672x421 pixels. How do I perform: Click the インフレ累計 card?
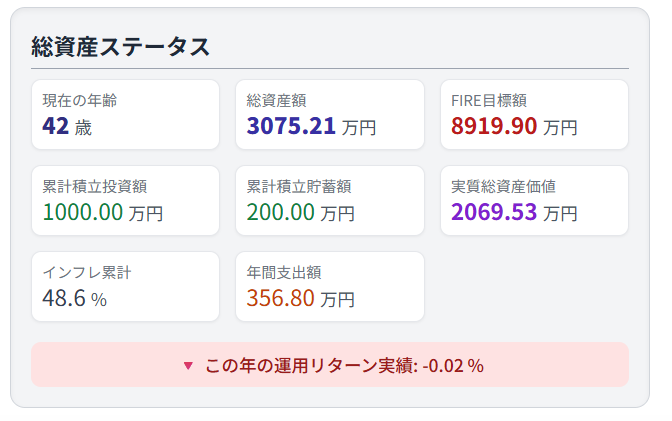[x=126, y=286]
